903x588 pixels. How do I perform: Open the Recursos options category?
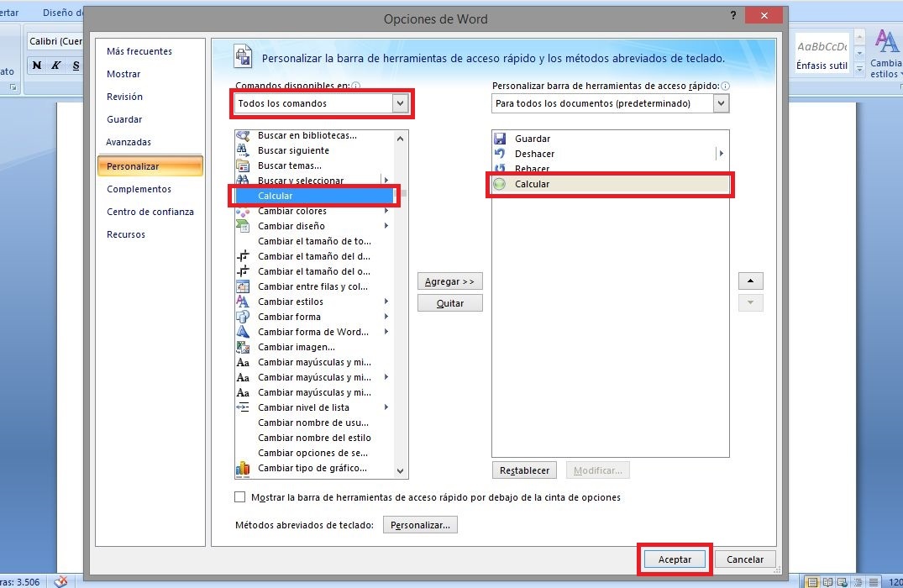click(125, 234)
